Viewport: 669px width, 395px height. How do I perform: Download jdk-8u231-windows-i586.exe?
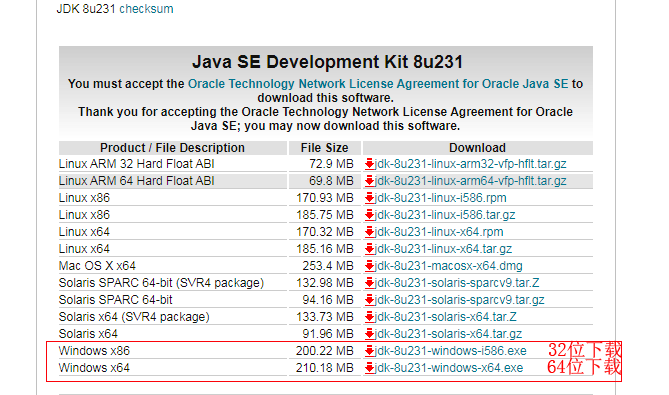[x=451, y=351]
